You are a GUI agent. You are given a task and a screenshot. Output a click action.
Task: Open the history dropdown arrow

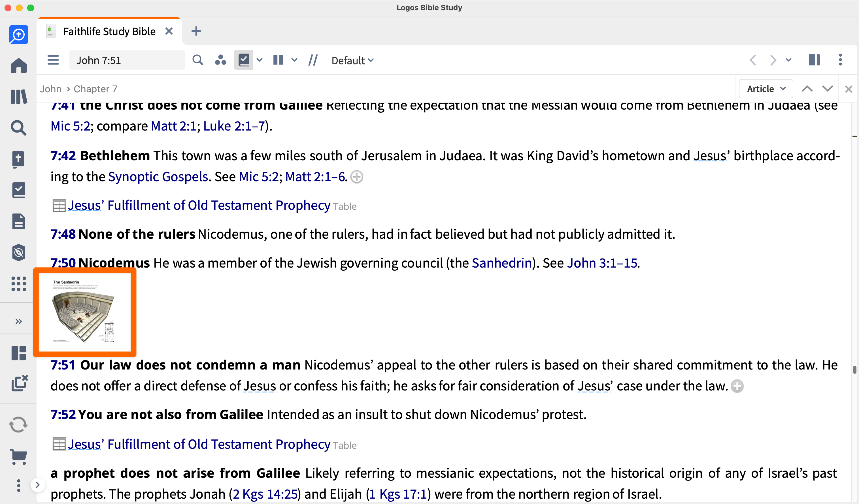click(788, 60)
